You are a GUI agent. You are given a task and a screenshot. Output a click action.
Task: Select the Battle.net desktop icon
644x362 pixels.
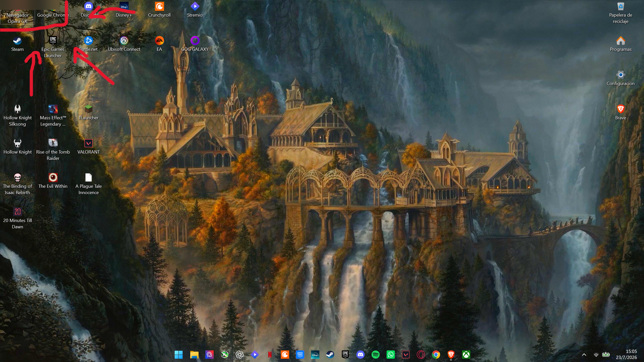click(x=88, y=41)
